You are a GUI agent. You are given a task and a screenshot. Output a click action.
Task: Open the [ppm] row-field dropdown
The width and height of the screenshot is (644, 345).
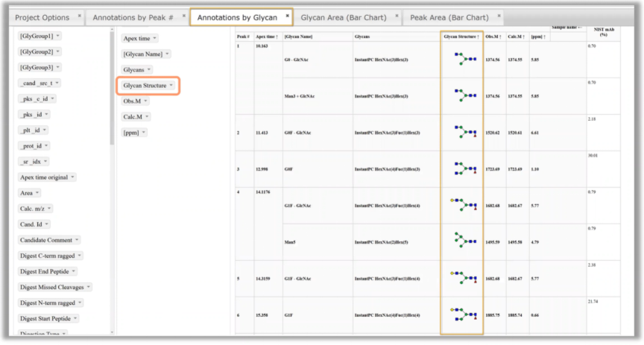[x=144, y=132]
